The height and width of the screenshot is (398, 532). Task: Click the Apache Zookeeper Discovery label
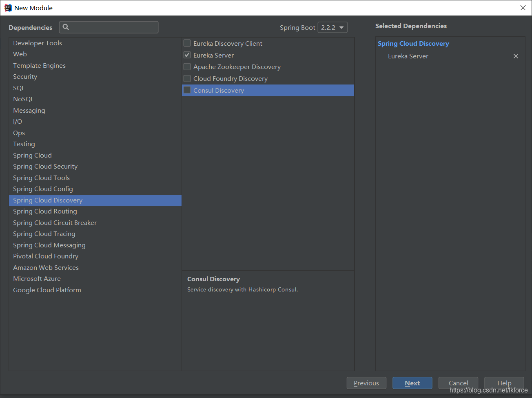point(237,67)
